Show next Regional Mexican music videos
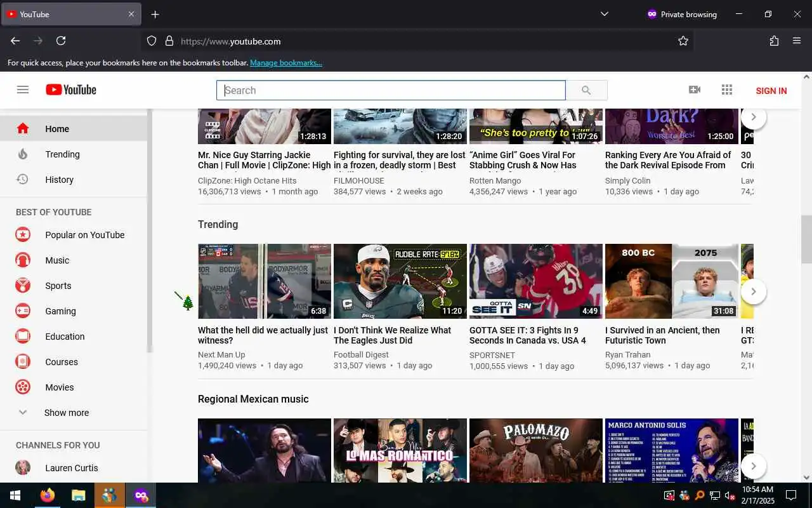This screenshot has height=508, width=812. 753,466
